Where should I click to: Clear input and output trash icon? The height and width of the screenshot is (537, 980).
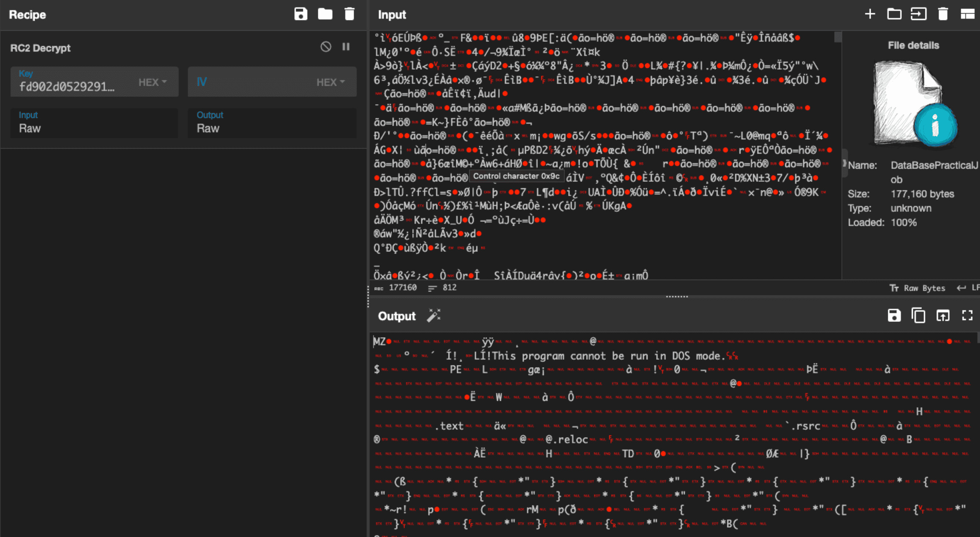pyautogui.click(x=943, y=14)
